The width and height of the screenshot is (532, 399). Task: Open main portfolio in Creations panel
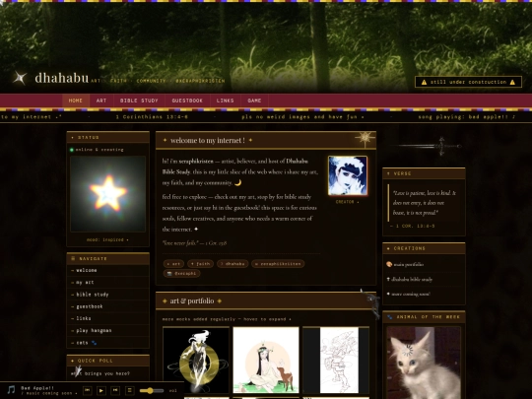pos(409,264)
